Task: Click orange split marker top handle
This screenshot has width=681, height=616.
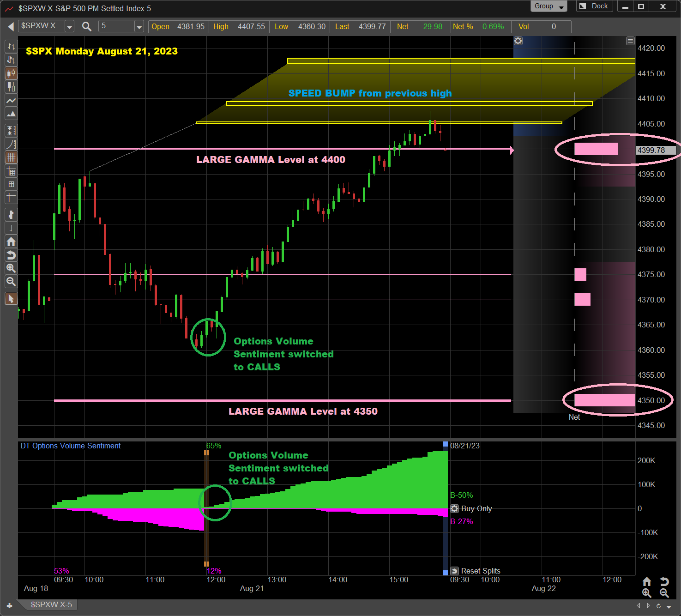Action: point(206,453)
